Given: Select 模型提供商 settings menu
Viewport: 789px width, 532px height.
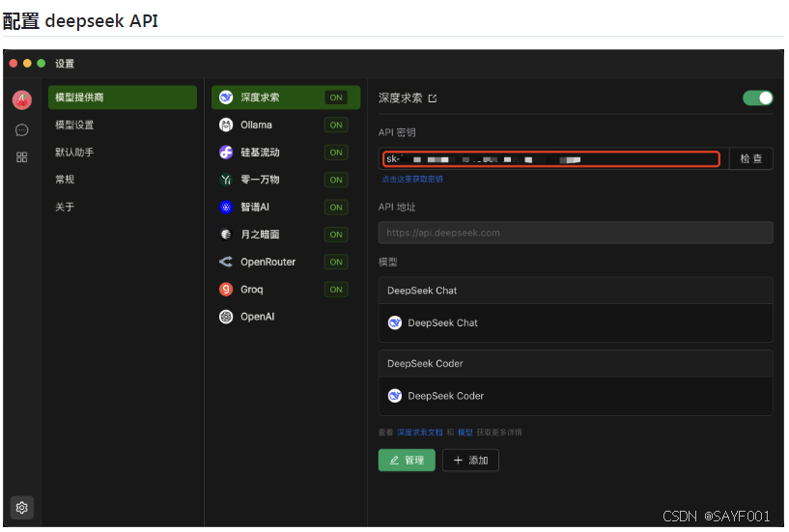Looking at the screenshot, I should click(x=123, y=98).
